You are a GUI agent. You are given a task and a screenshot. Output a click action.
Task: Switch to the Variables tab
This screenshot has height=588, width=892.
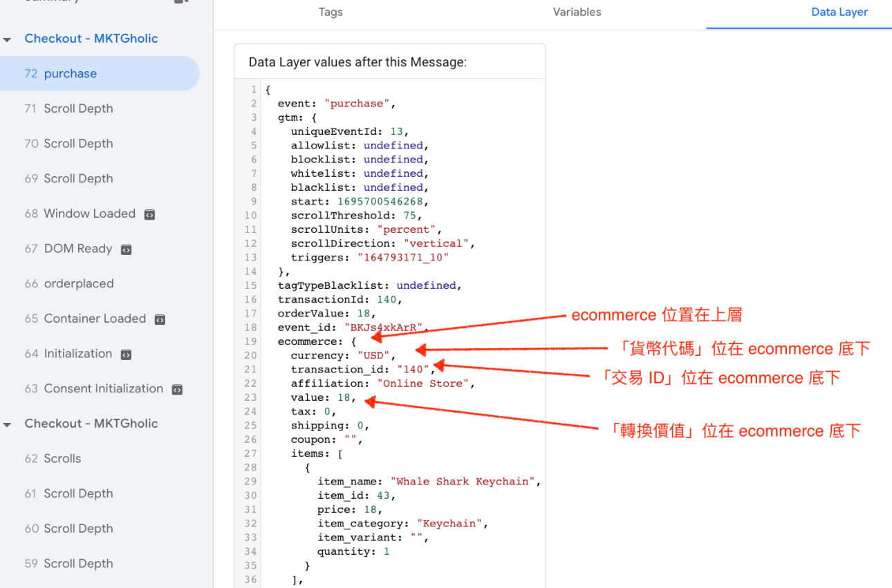[577, 12]
